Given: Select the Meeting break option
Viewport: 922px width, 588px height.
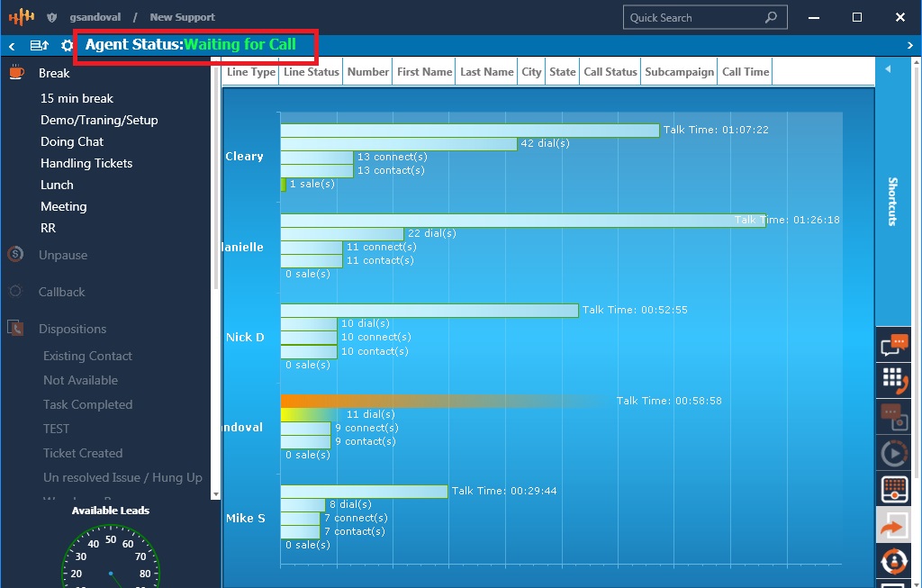Looking at the screenshot, I should click(x=64, y=206).
